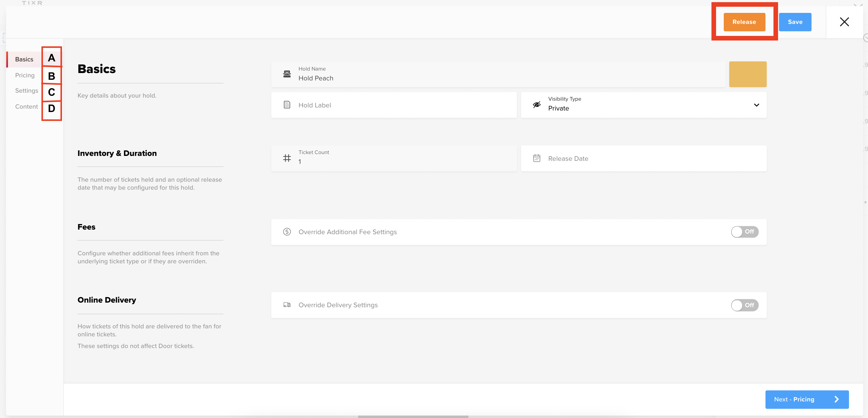Click the horizontal scrollbar at the bottom

(x=413, y=417)
